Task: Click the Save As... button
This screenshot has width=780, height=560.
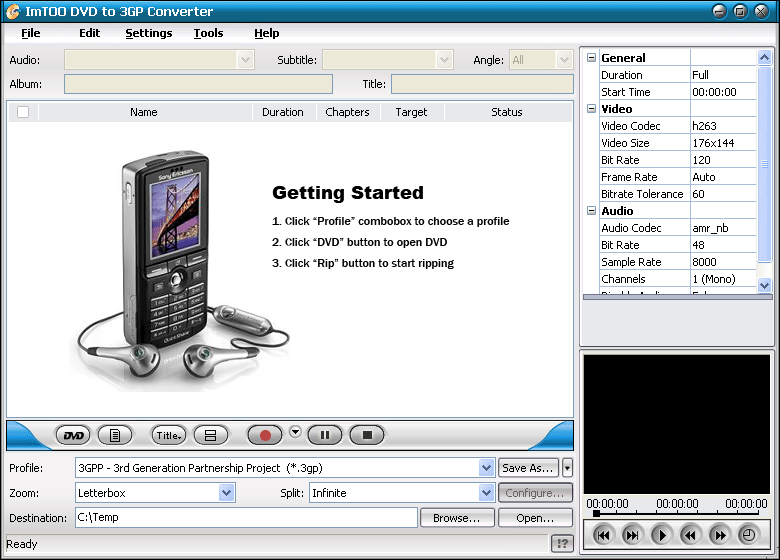Action: tap(528, 468)
